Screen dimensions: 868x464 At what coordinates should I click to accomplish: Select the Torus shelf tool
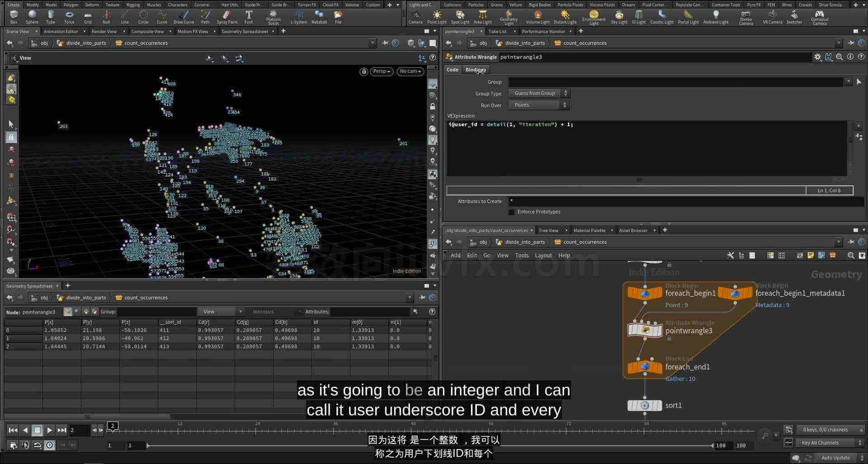pos(69,17)
